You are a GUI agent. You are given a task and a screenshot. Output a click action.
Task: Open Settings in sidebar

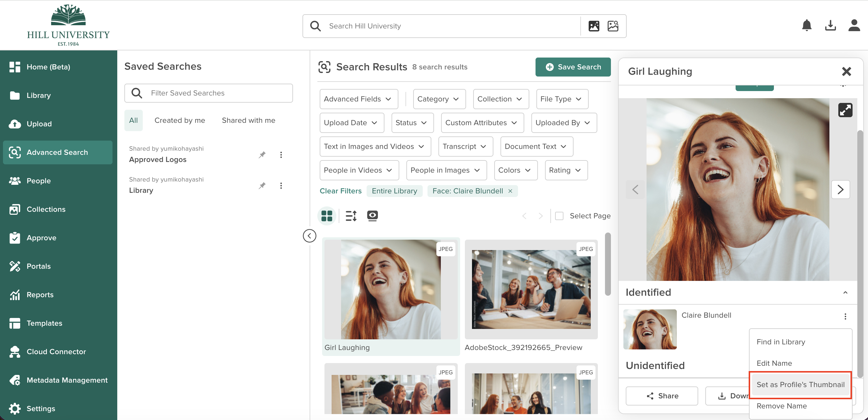pyautogui.click(x=58, y=408)
